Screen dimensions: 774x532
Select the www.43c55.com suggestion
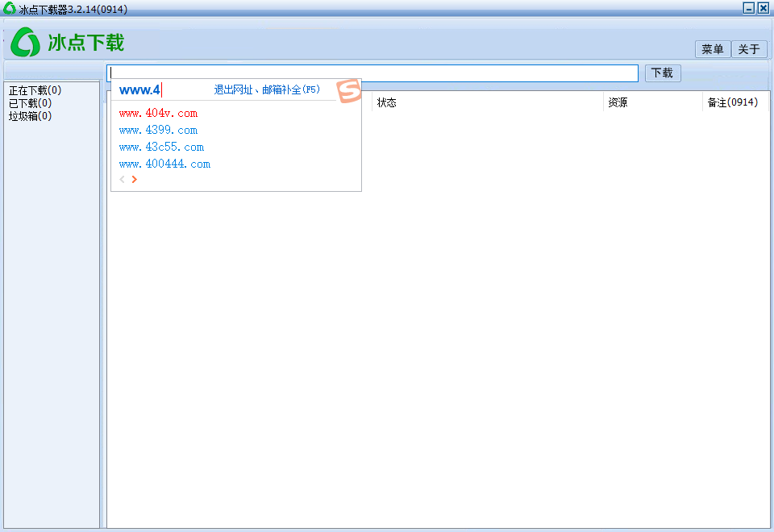[x=160, y=147]
